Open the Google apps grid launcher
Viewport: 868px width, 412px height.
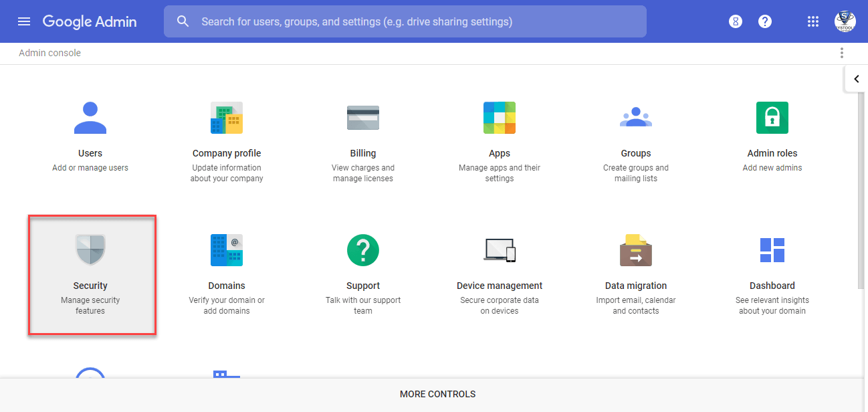tap(813, 21)
